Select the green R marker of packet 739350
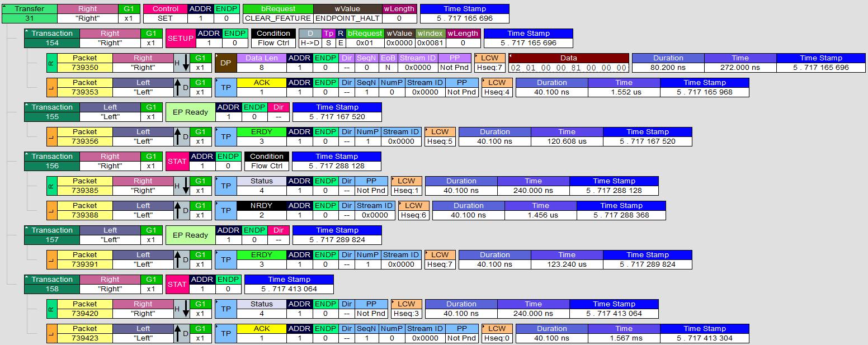Image resolution: width=868 pixels, height=345 pixels. click(51, 63)
